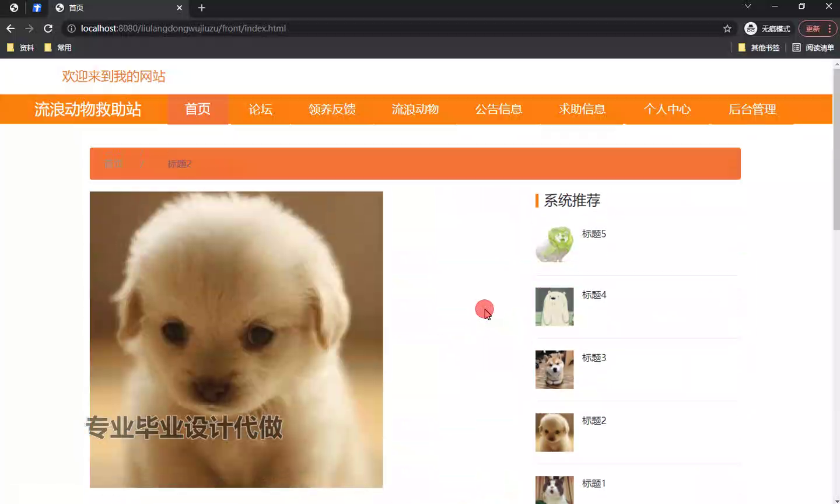Open the 标题1 cat thumbnail
This screenshot has height=504, width=840.
coord(555,490)
